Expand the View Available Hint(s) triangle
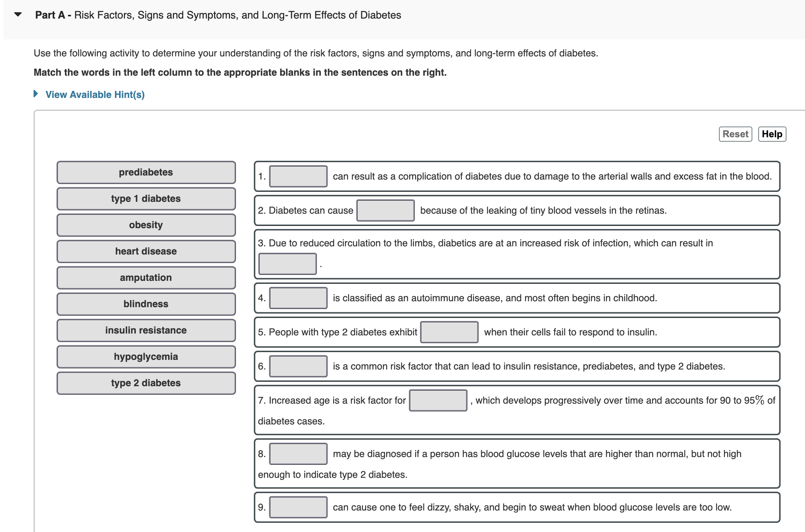Image resolution: width=805 pixels, height=532 pixels. coord(36,94)
